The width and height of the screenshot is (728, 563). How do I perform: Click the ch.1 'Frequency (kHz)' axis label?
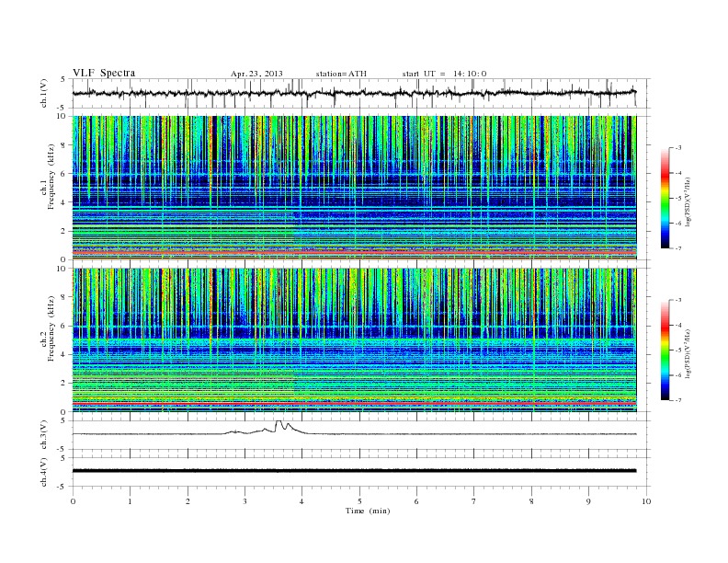tap(51, 177)
